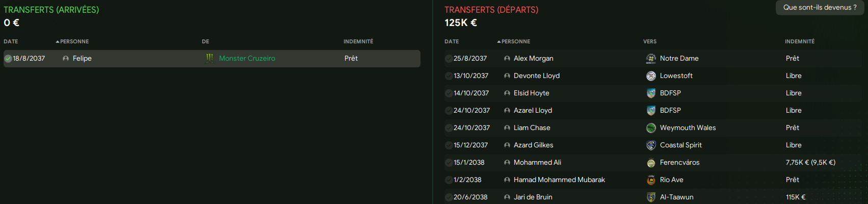Click the Ferencváros club crest
The height and width of the screenshot is (204, 868).
651,163
